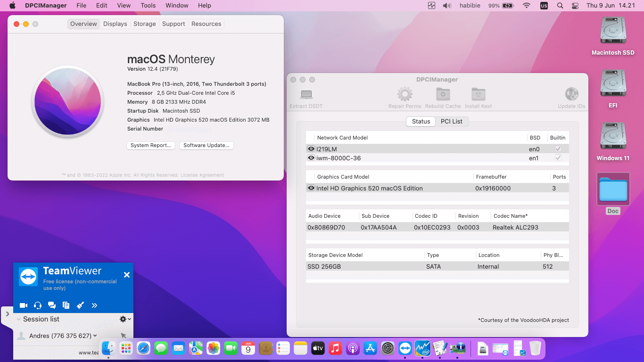Click Rebuild Cache in DPCIManager
The width and height of the screenshot is (644, 362).
pyautogui.click(x=443, y=99)
